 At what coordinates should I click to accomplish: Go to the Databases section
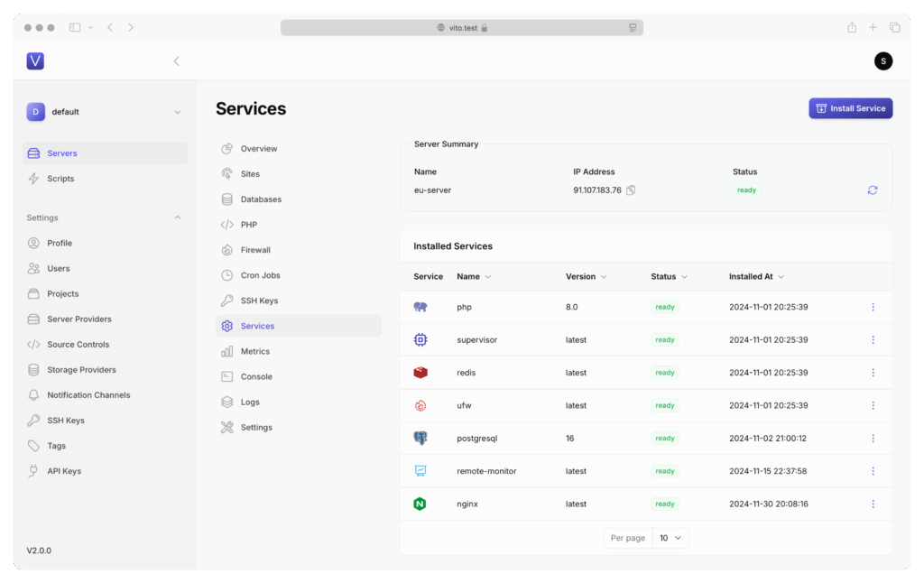click(x=261, y=199)
